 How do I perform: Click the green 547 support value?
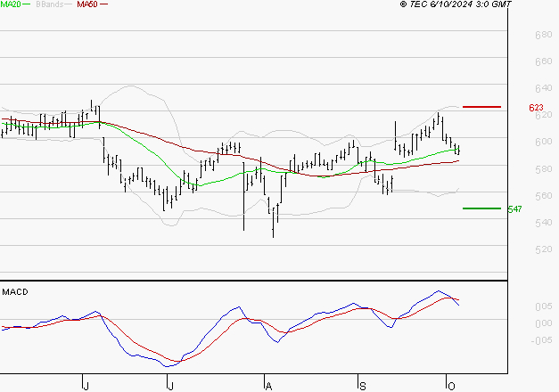[514, 209]
